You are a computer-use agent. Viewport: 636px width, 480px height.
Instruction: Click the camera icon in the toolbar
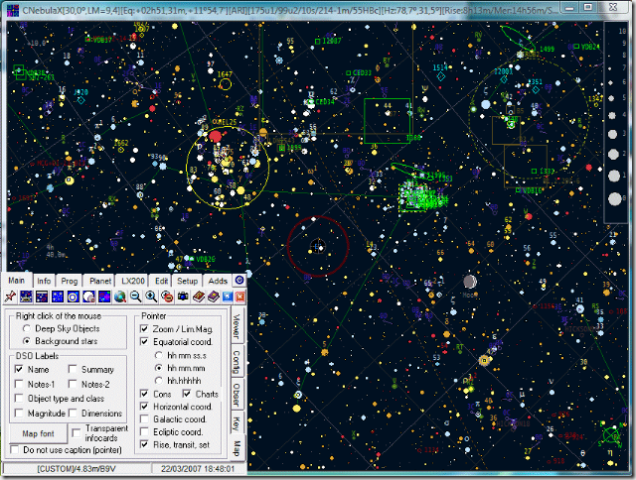pyautogui.click(x=182, y=297)
